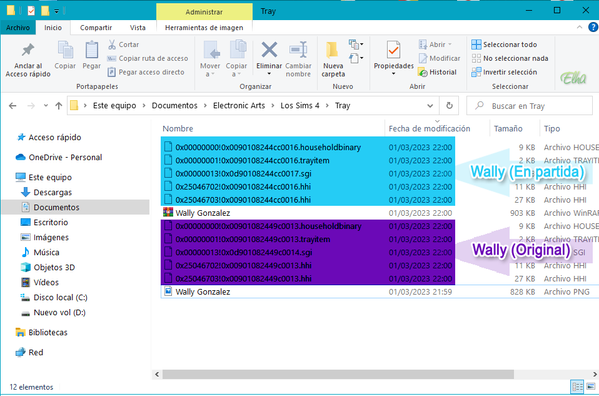Open Disco local (C:) in sidebar

53,297
